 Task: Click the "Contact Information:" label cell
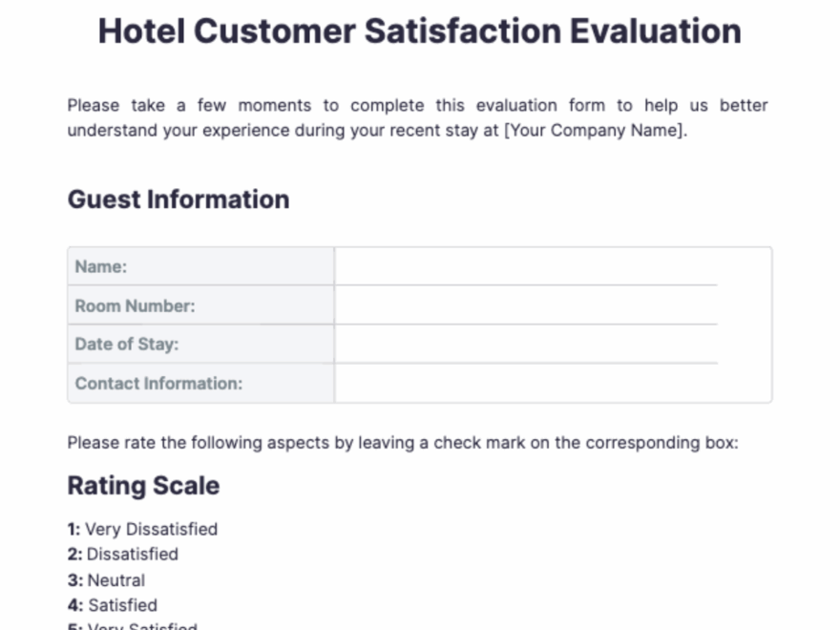tap(200, 384)
